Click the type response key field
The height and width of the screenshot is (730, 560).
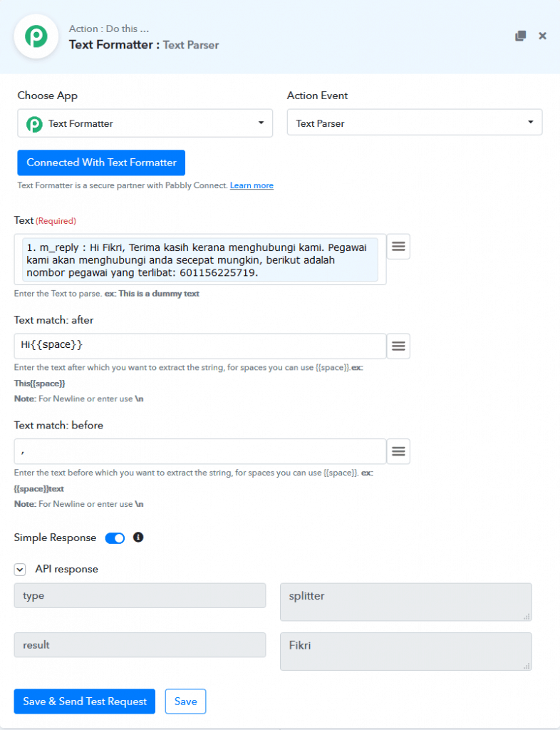pos(140,595)
